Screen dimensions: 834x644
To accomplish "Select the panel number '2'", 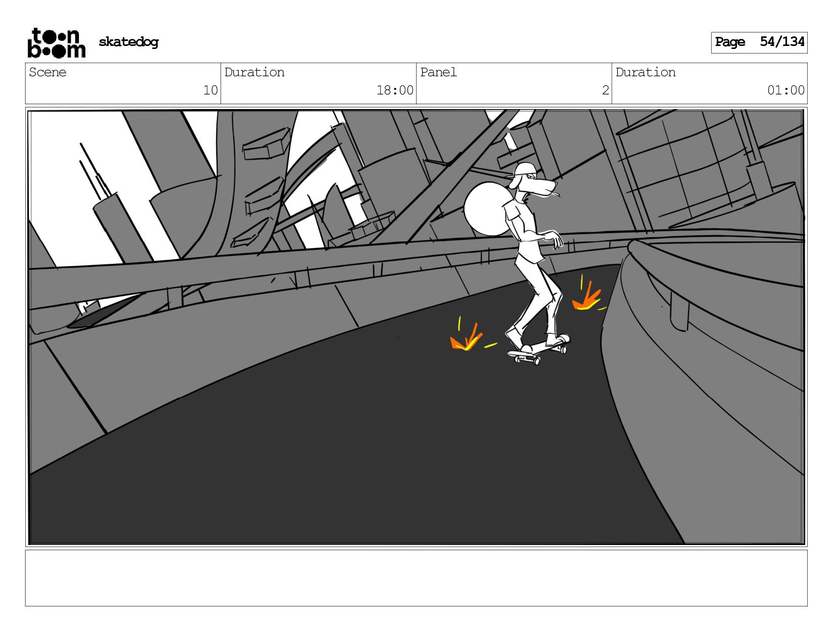I will 605,90.
